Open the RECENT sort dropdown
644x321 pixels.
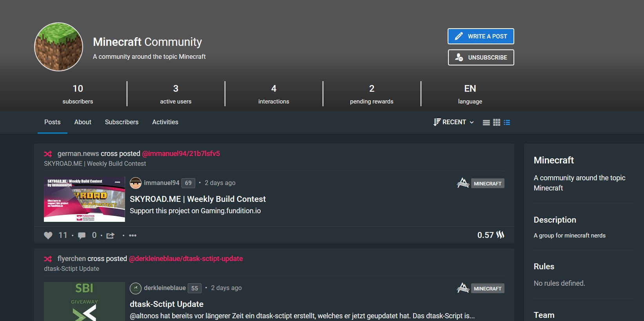pyautogui.click(x=454, y=122)
